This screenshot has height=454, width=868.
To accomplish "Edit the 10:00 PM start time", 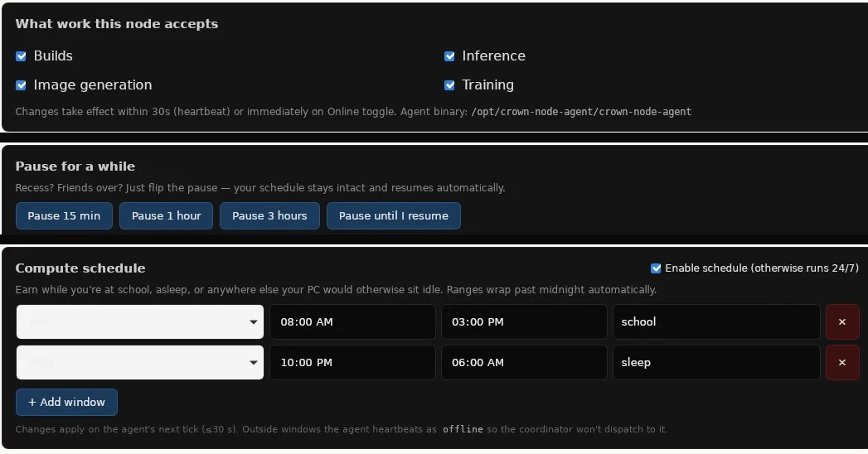I will pos(352,363).
